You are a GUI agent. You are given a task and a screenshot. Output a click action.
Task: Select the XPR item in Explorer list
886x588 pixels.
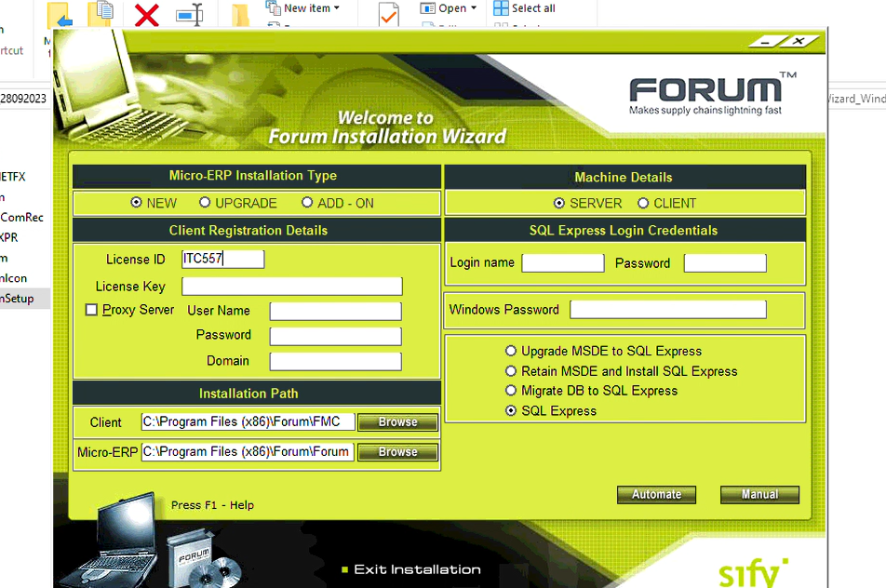click(9, 237)
